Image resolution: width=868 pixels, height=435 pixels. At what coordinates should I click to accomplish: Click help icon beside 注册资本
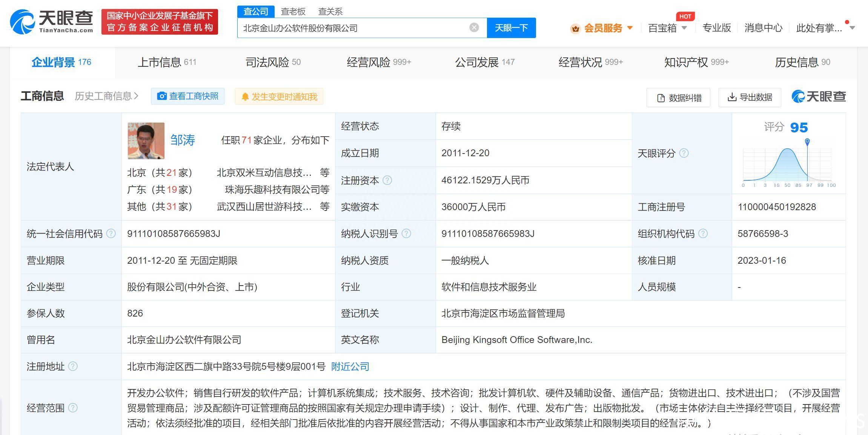tap(387, 180)
